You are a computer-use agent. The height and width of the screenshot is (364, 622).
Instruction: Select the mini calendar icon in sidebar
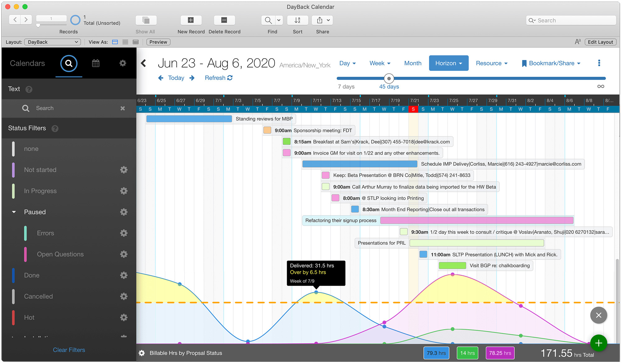(x=96, y=63)
